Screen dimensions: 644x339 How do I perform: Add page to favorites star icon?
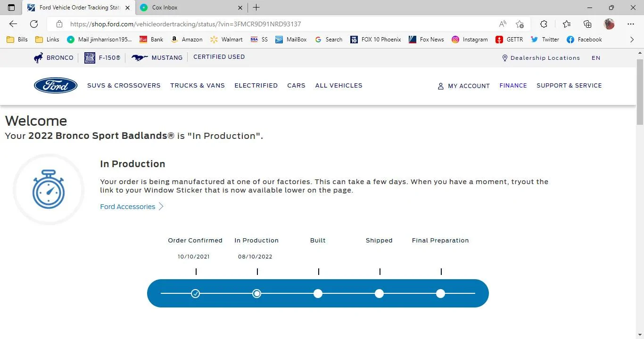[x=520, y=24]
